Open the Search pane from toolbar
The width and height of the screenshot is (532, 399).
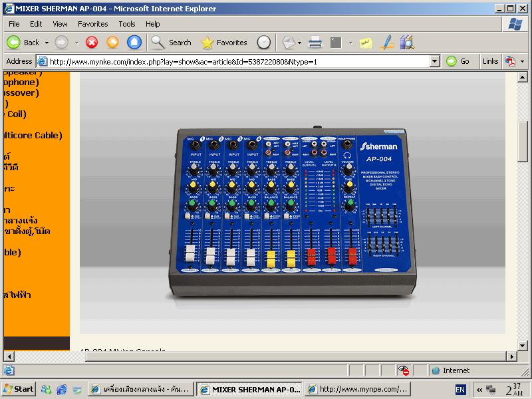[172, 43]
